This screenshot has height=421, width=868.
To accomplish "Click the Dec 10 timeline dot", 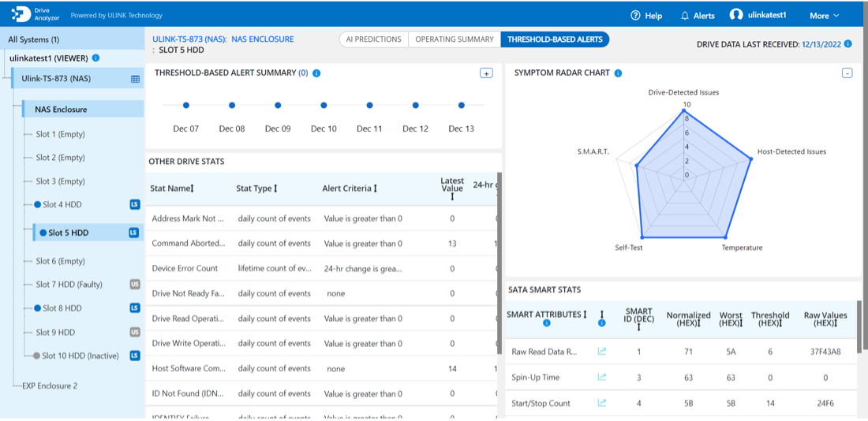I will 324,105.
